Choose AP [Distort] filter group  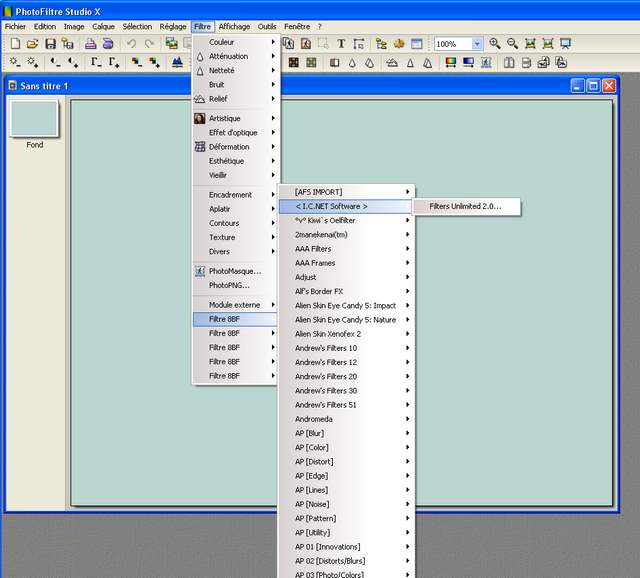pos(346,462)
